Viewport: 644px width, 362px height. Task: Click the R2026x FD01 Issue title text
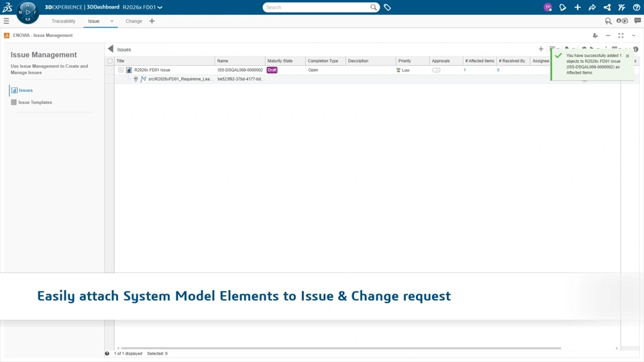pos(152,70)
